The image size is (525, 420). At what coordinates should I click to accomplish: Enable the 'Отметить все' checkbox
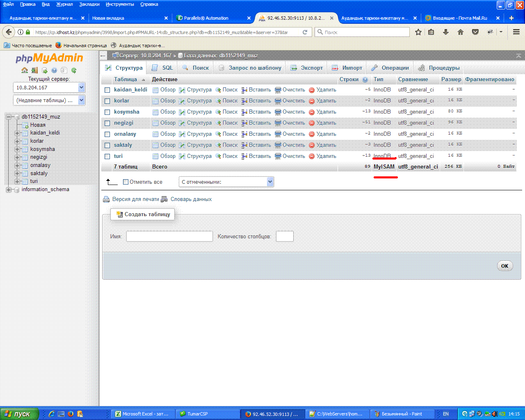click(x=126, y=182)
